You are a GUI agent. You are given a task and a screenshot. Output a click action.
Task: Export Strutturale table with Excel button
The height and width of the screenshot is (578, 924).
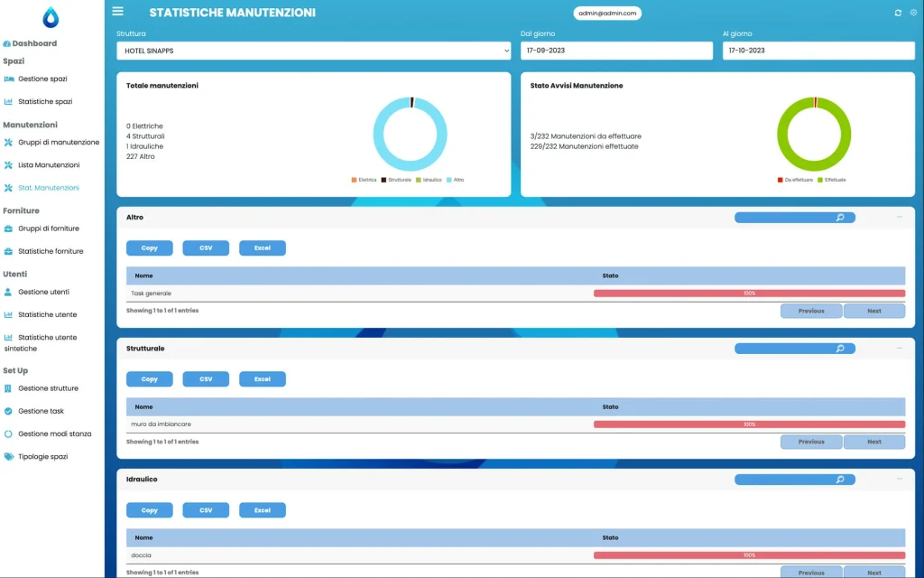263,379
